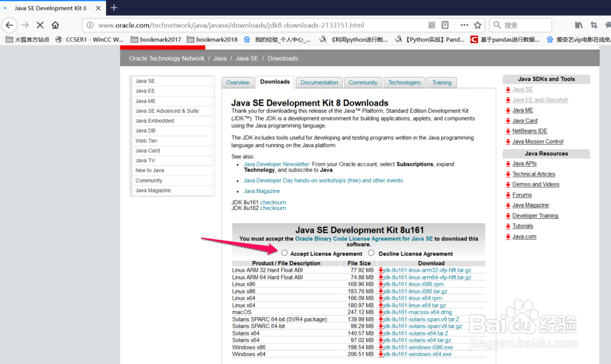Viewport: 611px width, 364px height.
Task: Click the search box in browser toolbar
Action: pos(521,25)
